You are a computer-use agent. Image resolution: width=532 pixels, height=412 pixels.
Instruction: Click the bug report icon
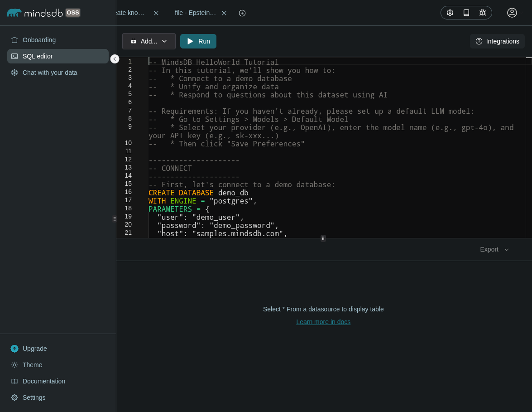[483, 13]
